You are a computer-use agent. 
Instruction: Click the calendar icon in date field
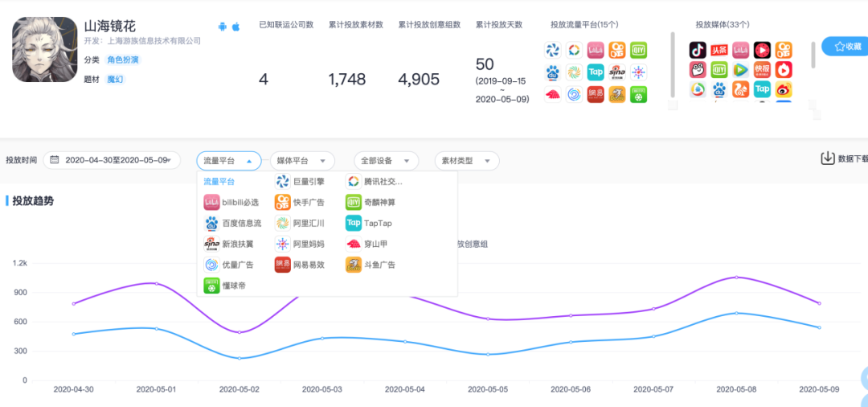pyautogui.click(x=55, y=160)
